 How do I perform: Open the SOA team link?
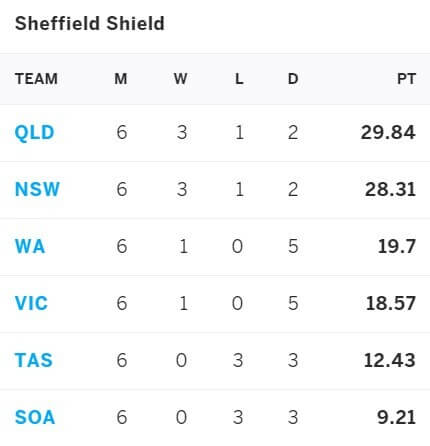(35, 417)
